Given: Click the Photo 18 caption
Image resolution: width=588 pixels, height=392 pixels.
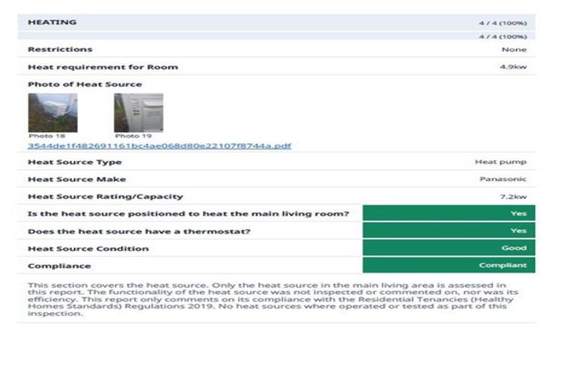Looking at the screenshot, I should 47,136.
